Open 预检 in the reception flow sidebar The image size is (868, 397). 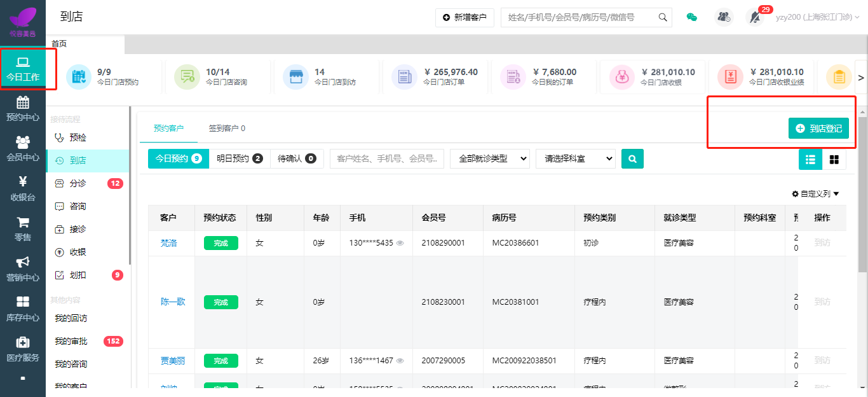coord(88,137)
